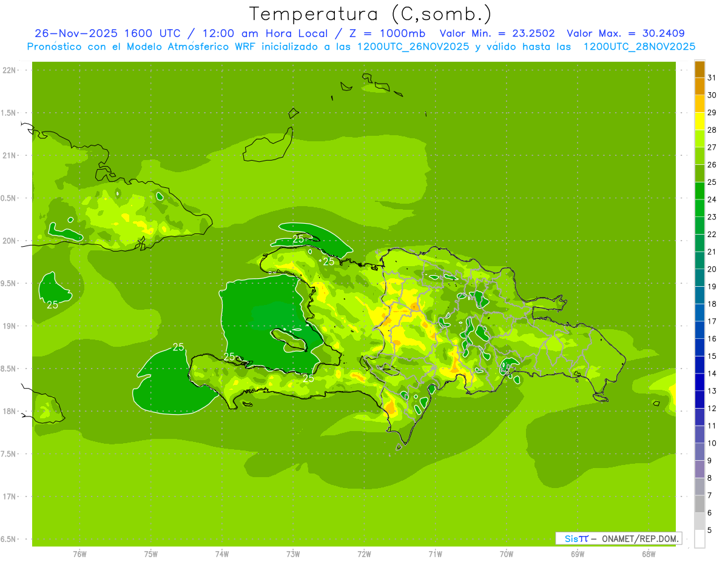Viewport: 728px width, 562px height.
Task: Click the "26-Nov-2025 1600 UTC" date text
Action: click(x=107, y=33)
